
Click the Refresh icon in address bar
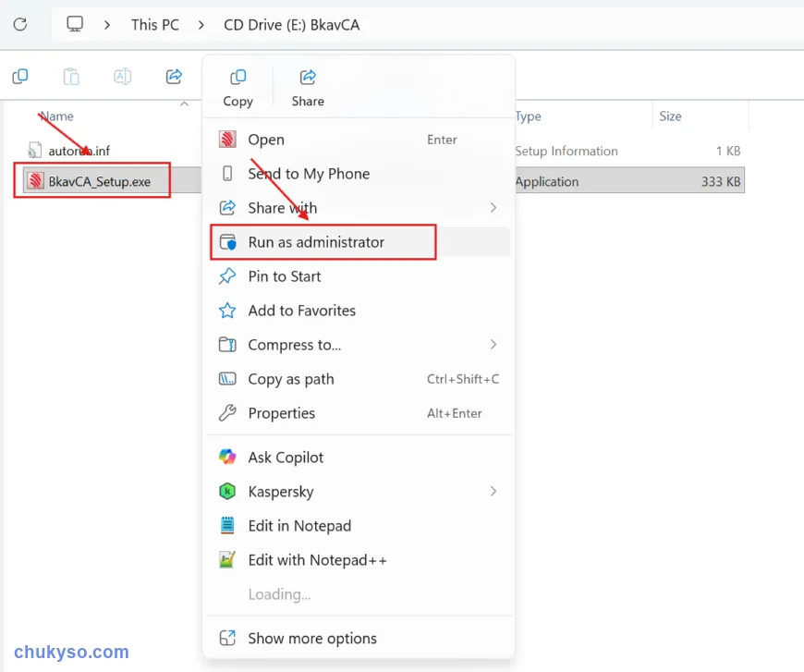click(x=20, y=24)
